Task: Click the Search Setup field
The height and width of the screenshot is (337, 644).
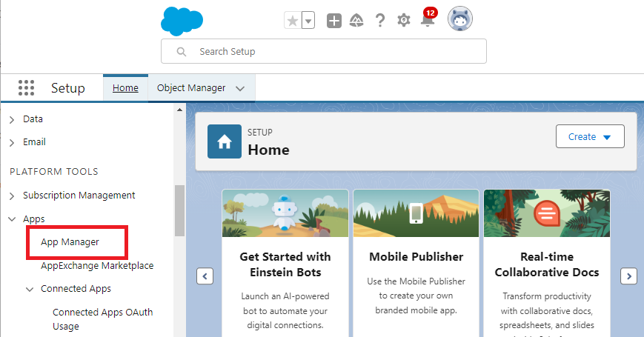Action: point(324,51)
